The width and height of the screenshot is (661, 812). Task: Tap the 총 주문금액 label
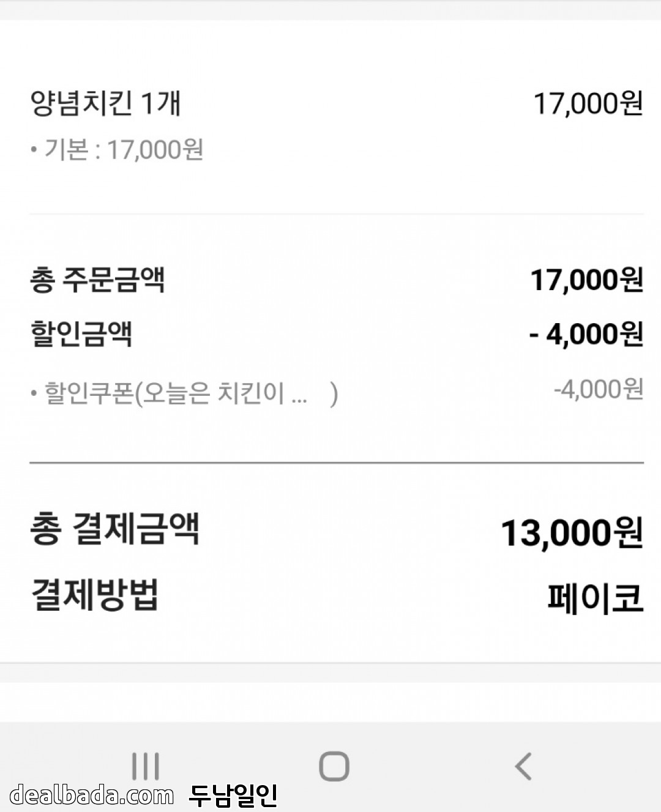coord(97,280)
